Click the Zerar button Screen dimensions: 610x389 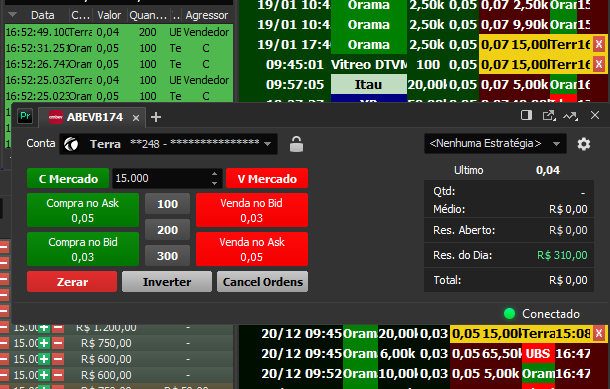[72, 282]
